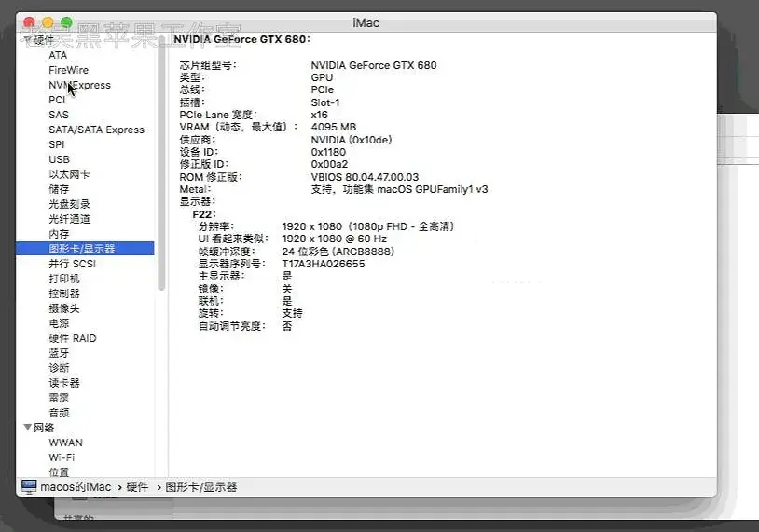Open the 诊断 diagnostics entry
The height and width of the screenshot is (532, 759).
[59, 368]
